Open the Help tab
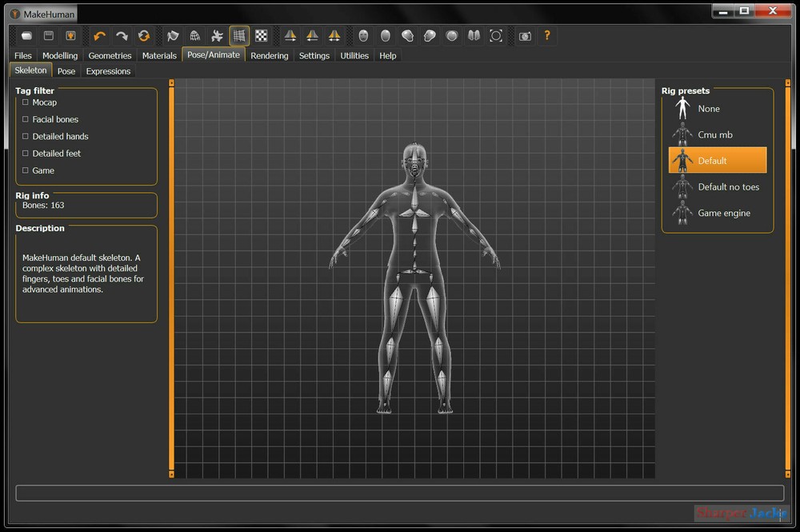The image size is (800, 532). (x=388, y=55)
